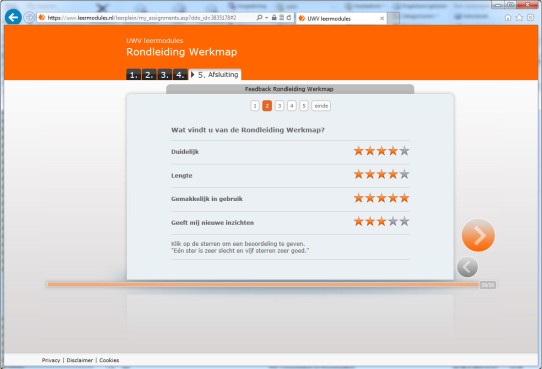Go to feedback page 1
The width and height of the screenshot is (542, 369).
255,106
